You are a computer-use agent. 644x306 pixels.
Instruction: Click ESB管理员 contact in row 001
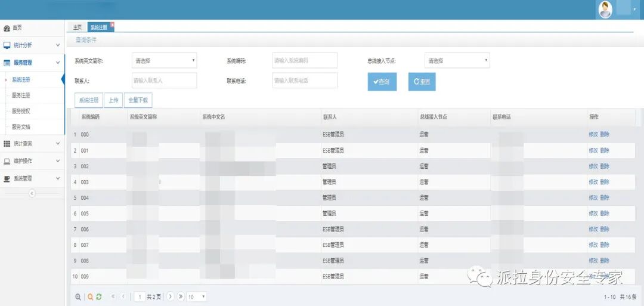pos(333,151)
